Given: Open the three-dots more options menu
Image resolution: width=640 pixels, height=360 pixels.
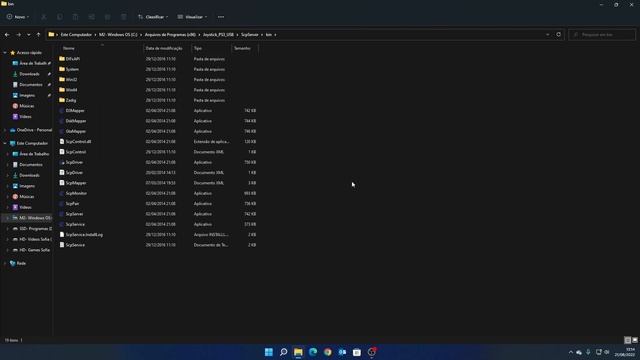Looking at the screenshot, I should tap(221, 17).
